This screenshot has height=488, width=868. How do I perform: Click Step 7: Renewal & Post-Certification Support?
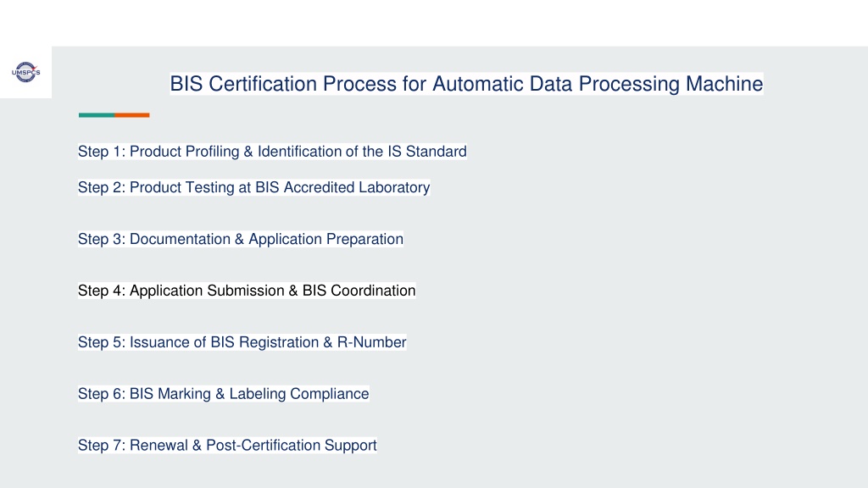(x=227, y=445)
